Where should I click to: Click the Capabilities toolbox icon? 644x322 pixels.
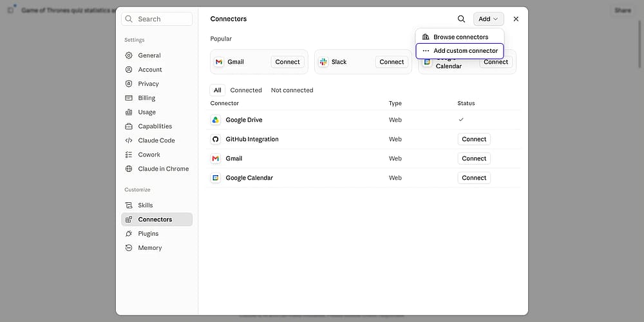tap(129, 126)
